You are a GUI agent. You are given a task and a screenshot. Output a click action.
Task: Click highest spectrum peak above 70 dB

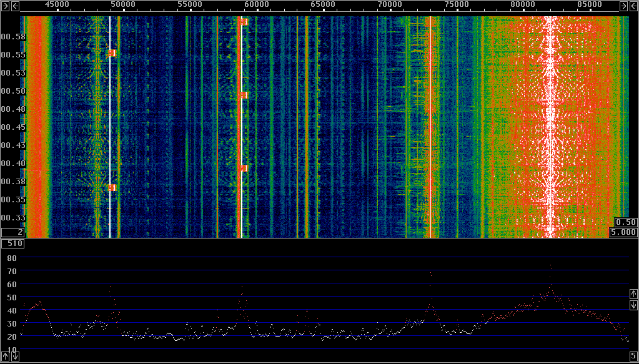[x=550, y=266]
